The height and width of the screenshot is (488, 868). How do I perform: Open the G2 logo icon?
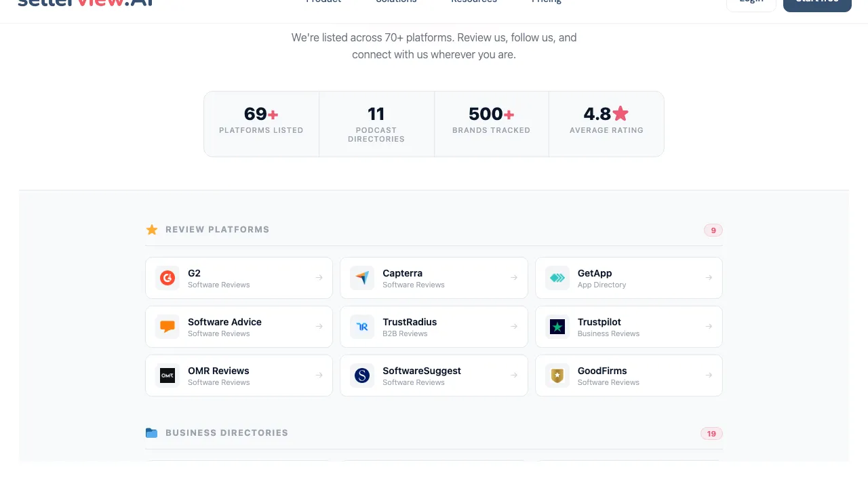(167, 278)
